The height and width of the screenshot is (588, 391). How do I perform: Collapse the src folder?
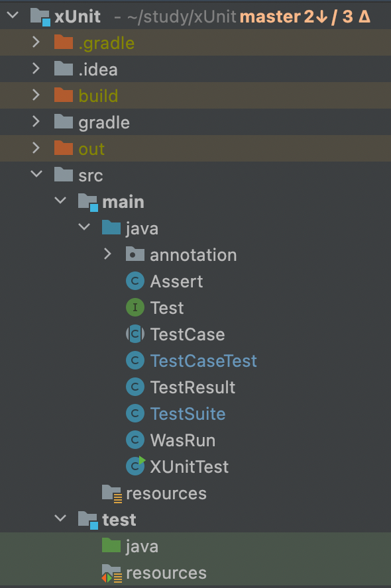click(x=36, y=174)
